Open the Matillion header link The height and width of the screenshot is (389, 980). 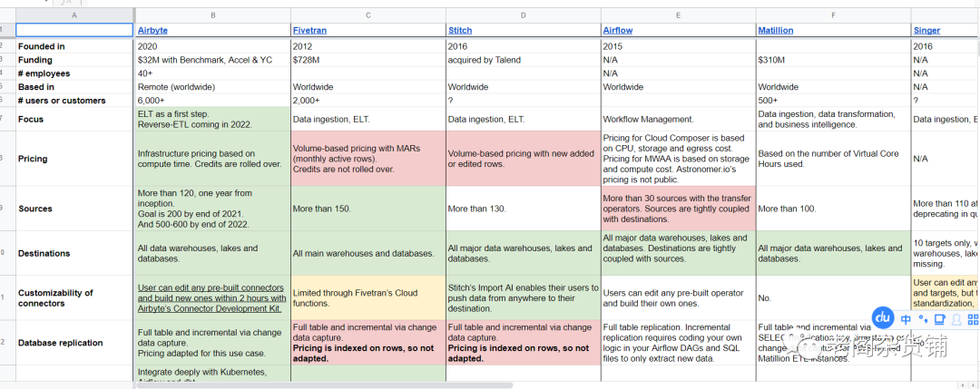click(x=776, y=30)
